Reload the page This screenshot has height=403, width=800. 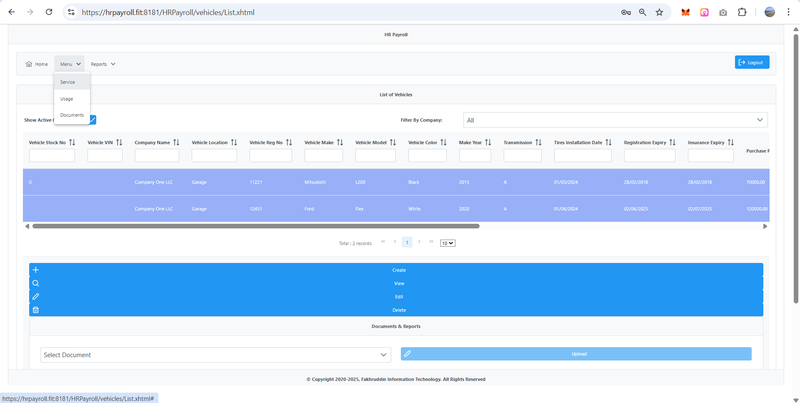[48, 12]
